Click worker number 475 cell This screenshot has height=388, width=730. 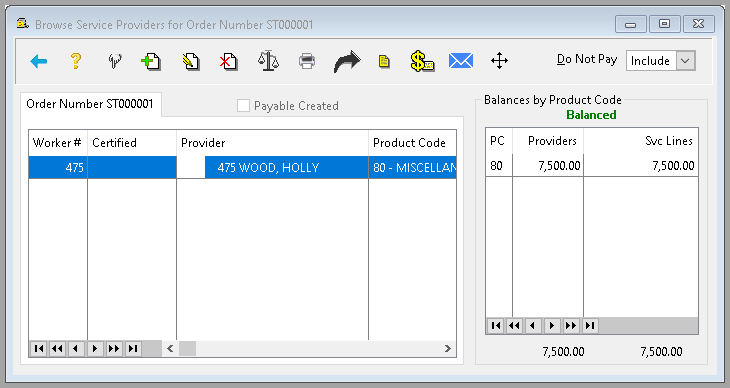58,168
